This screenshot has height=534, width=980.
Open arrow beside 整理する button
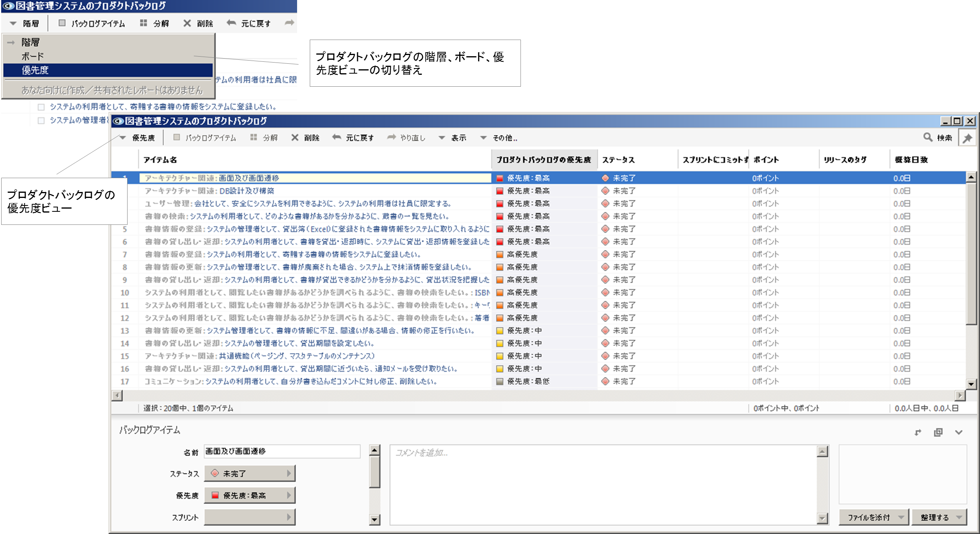pyautogui.click(x=960, y=517)
